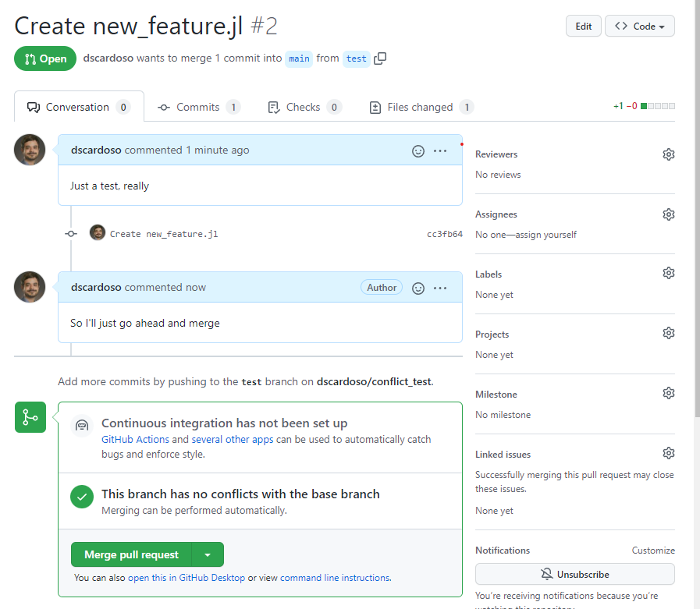
Task: Copy the test branch name icon
Action: click(x=380, y=58)
